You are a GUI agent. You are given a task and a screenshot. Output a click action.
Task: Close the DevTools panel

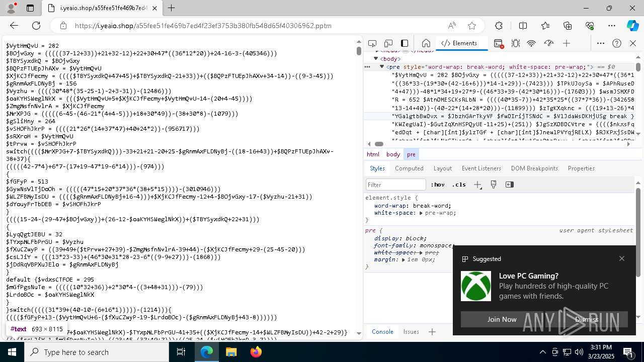(x=633, y=43)
